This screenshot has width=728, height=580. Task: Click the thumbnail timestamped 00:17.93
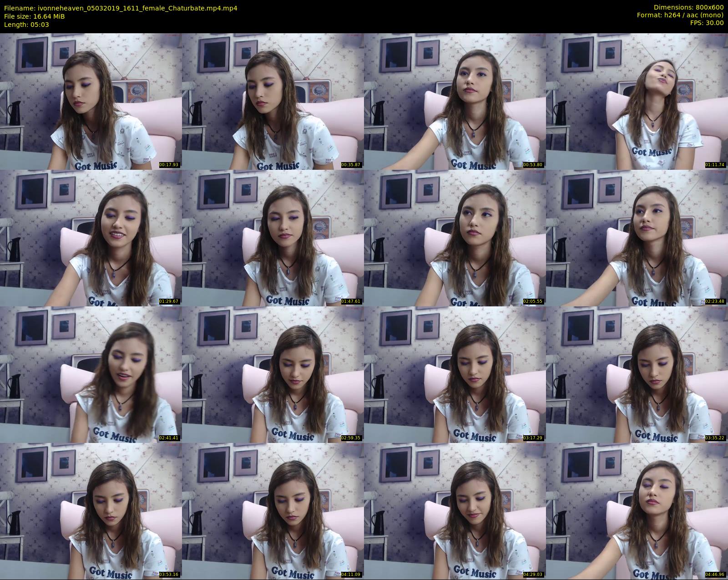[91, 102]
